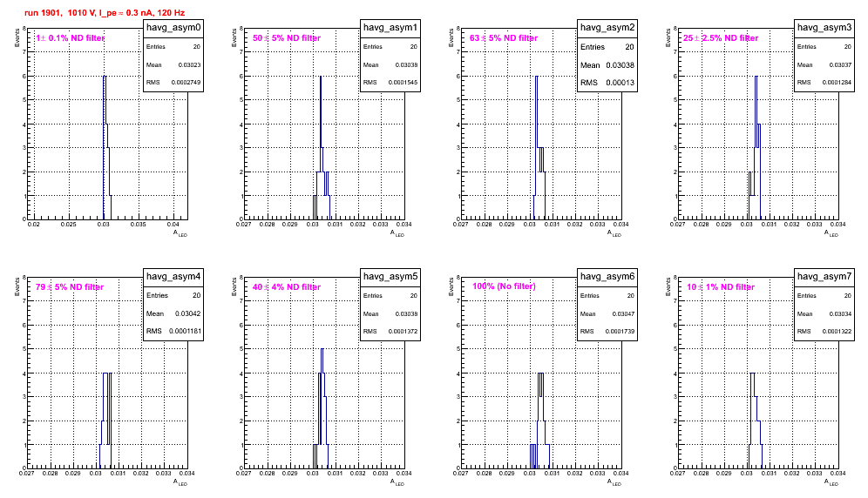
Task: Click RMS value 0.0002749 in havg_asym0
Action: 186,83
